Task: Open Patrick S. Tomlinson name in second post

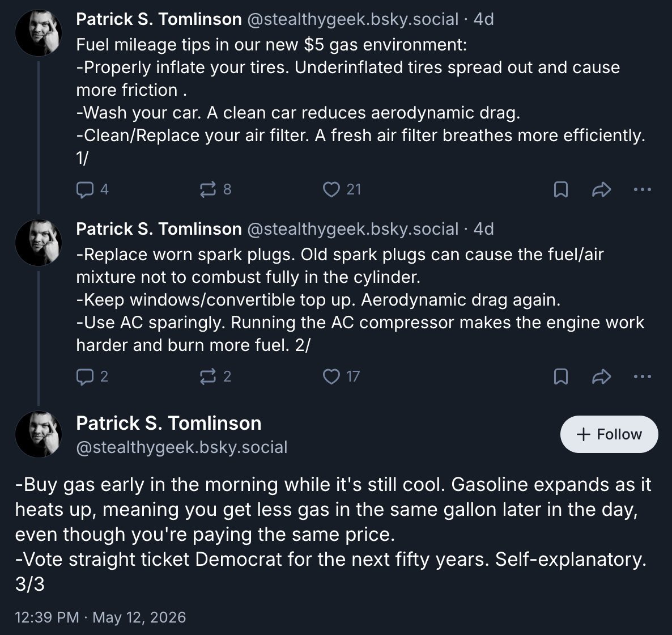Action: tap(159, 229)
